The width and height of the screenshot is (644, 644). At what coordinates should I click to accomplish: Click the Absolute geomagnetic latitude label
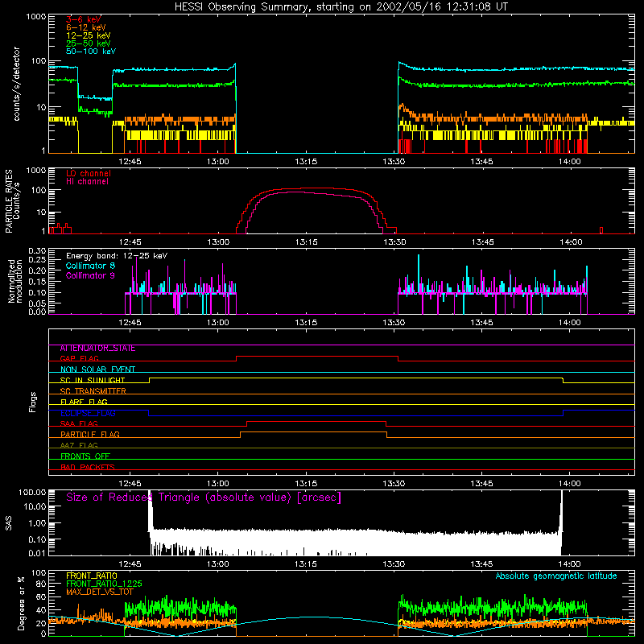click(556, 576)
